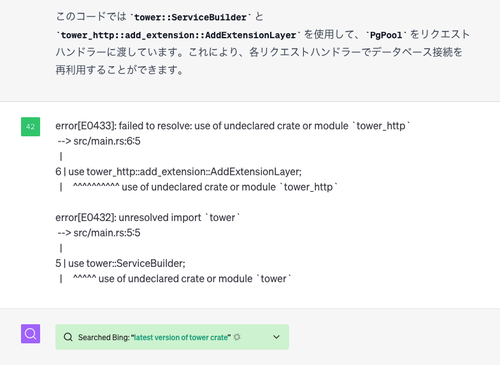The width and height of the screenshot is (500, 365).
Task: Click the '--> src/main.rs:6:5' line
Action: pyautogui.click(x=99, y=141)
